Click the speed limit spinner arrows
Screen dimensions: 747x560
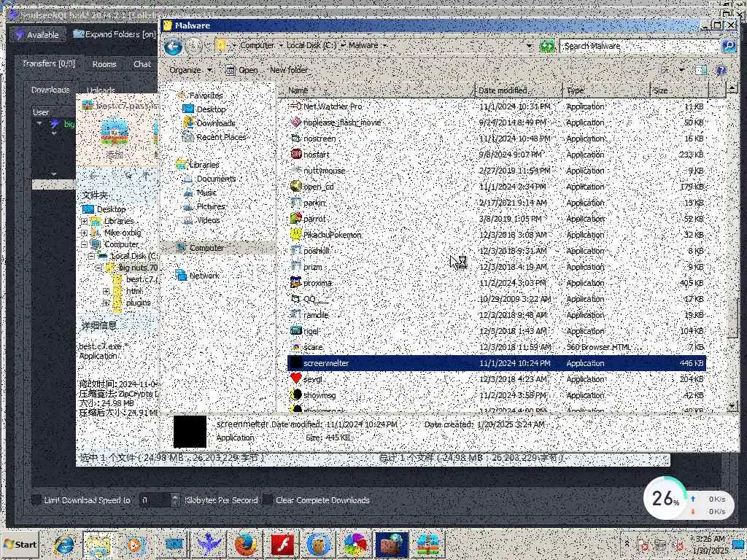(175, 500)
